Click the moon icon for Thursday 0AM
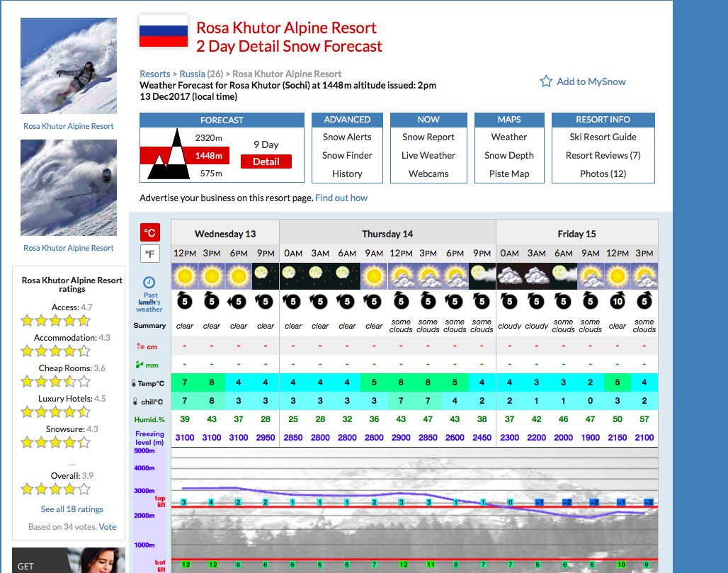 pos(293,276)
